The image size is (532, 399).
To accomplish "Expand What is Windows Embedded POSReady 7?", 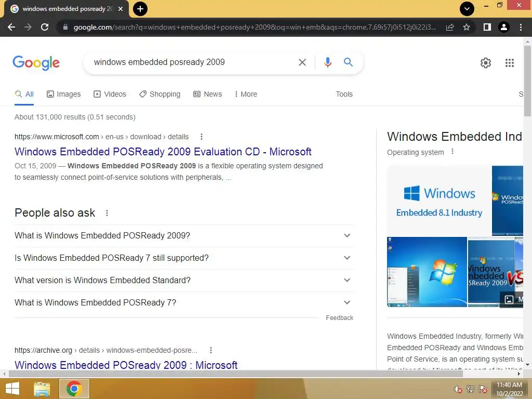I will (183, 303).
